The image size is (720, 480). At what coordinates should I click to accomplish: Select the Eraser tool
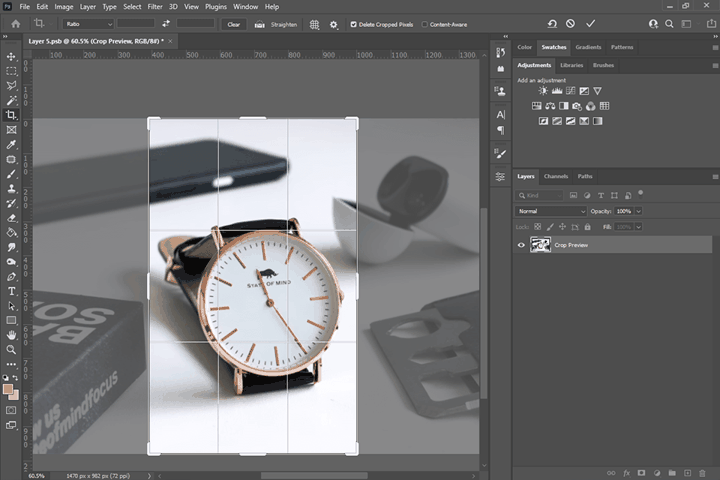point(11,218)
